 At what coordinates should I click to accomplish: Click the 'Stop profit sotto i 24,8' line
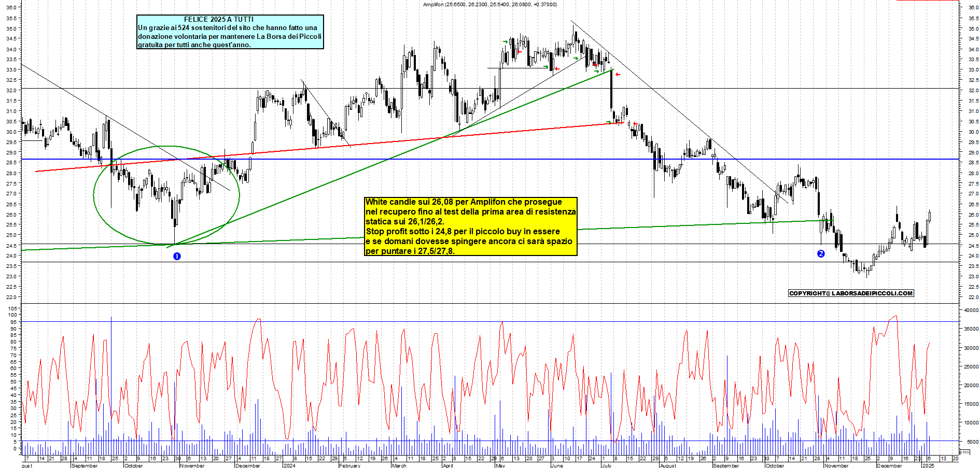point(463,231)
